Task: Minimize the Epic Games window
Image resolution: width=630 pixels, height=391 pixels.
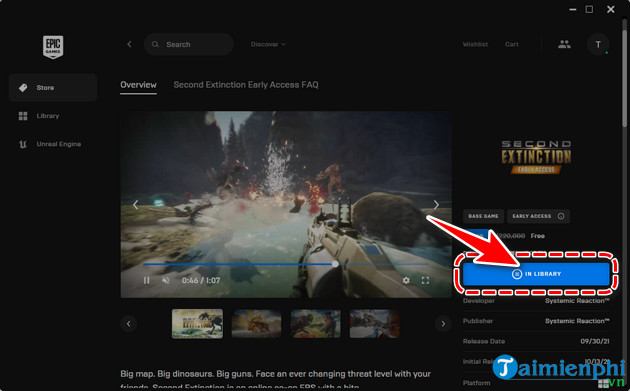Action: click(x=573, y=9)
